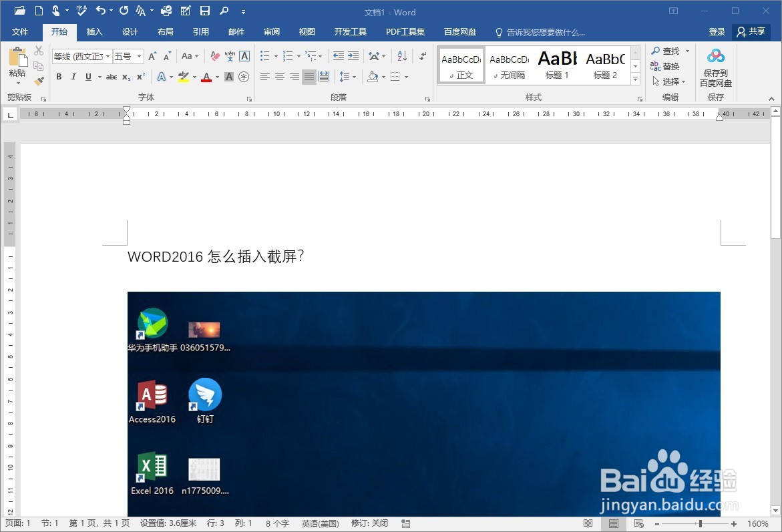
Task: Apply subscript formatting
Action: coord(126,75)
